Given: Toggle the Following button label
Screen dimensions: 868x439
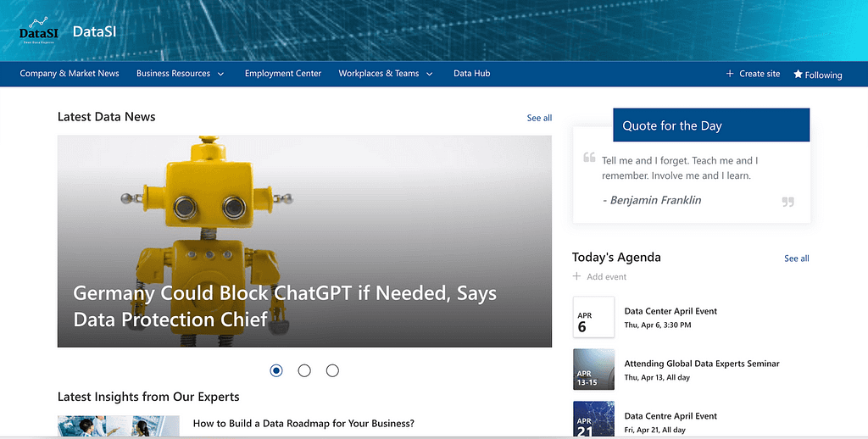Looking at the screenshot, I should pyautogui.click(x=823, y=75).
